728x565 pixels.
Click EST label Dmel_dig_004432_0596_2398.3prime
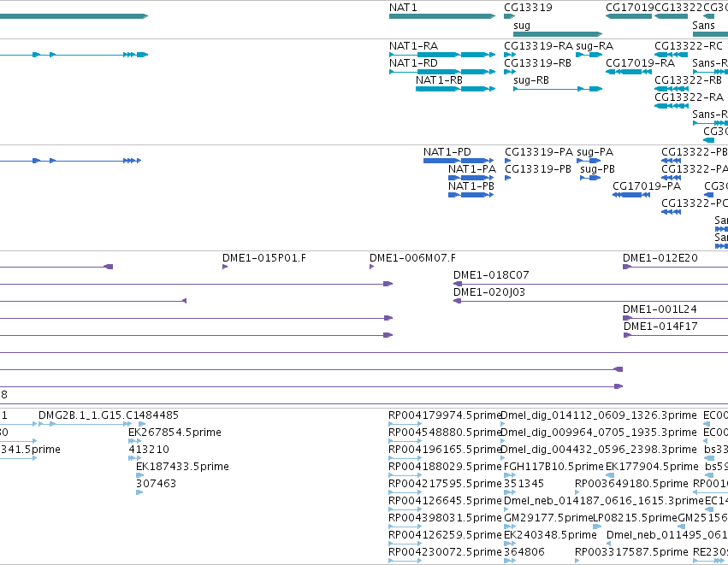(599, 450)
